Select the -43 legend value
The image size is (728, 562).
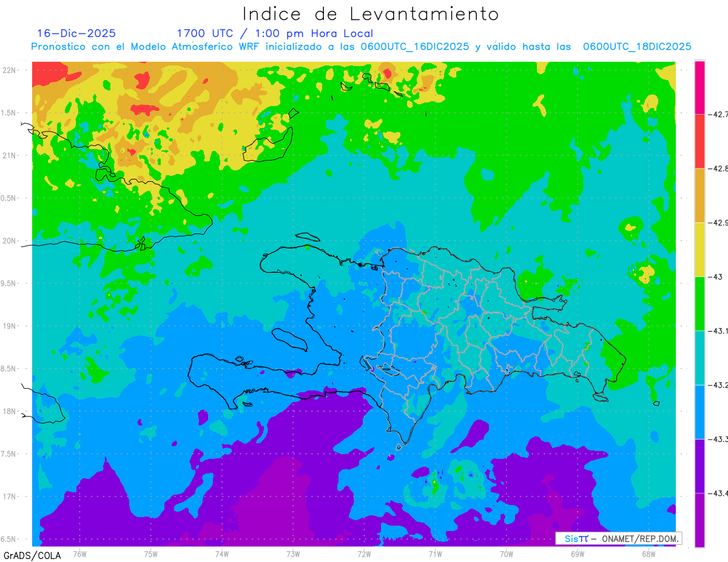point(714,276)
